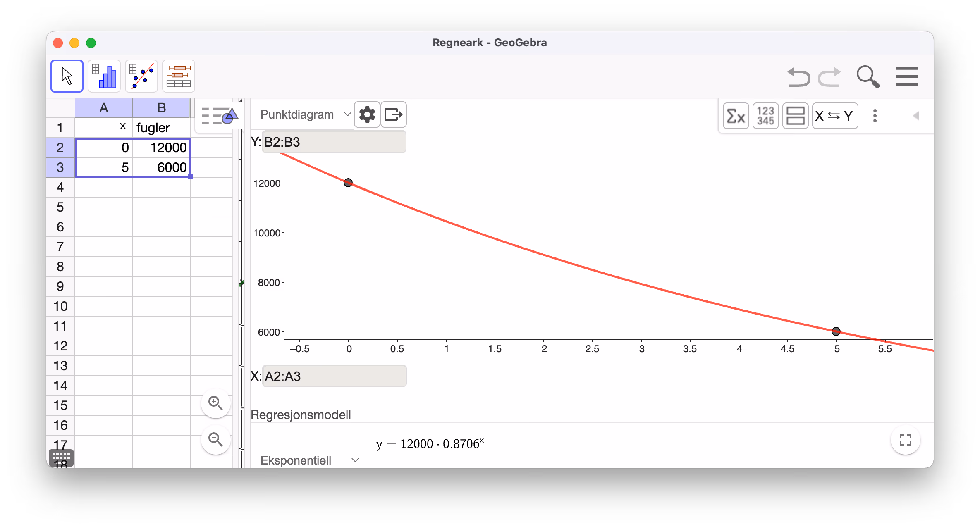Click the Redo arrow
The image size is (980, 529).
click(x=829, y=77)
